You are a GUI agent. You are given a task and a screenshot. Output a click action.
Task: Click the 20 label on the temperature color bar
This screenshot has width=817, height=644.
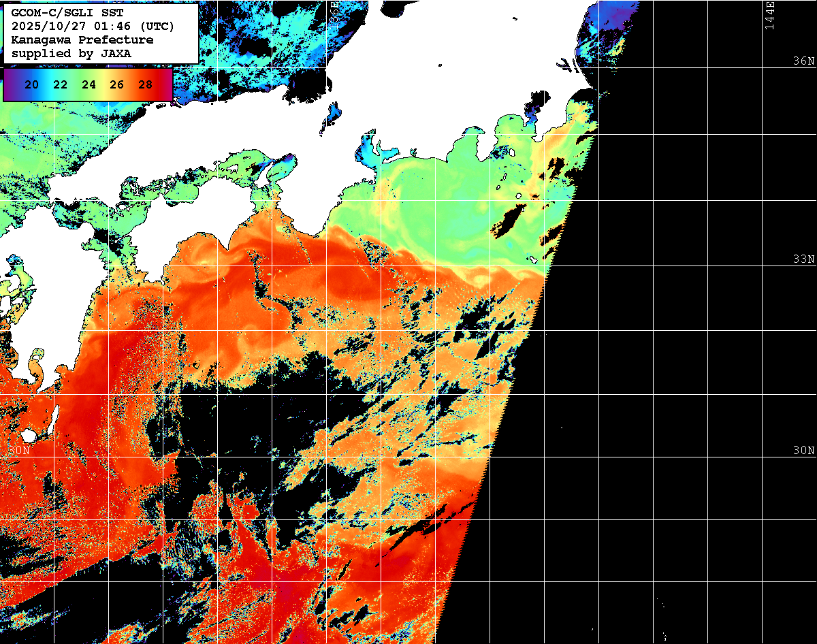point(31,85)
